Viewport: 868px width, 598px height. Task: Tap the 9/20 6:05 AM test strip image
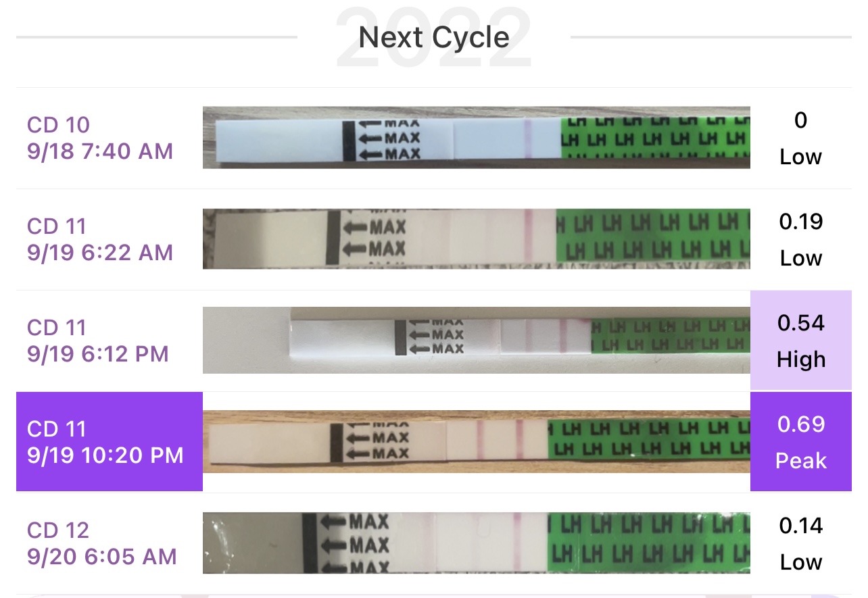pos(476,543)
